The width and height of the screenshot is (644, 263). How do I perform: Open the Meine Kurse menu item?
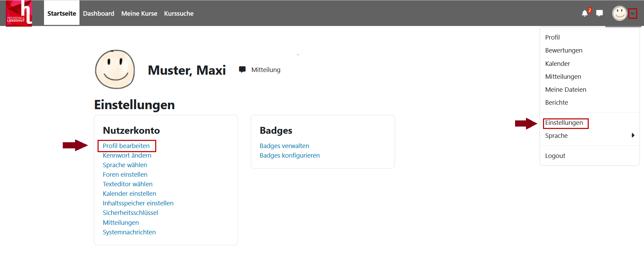(139, 13)
